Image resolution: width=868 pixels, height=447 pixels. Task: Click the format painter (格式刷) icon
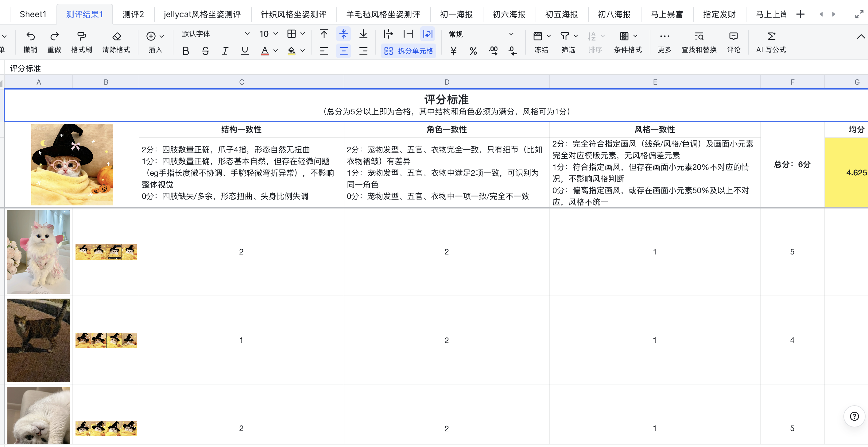click(82, 36)
